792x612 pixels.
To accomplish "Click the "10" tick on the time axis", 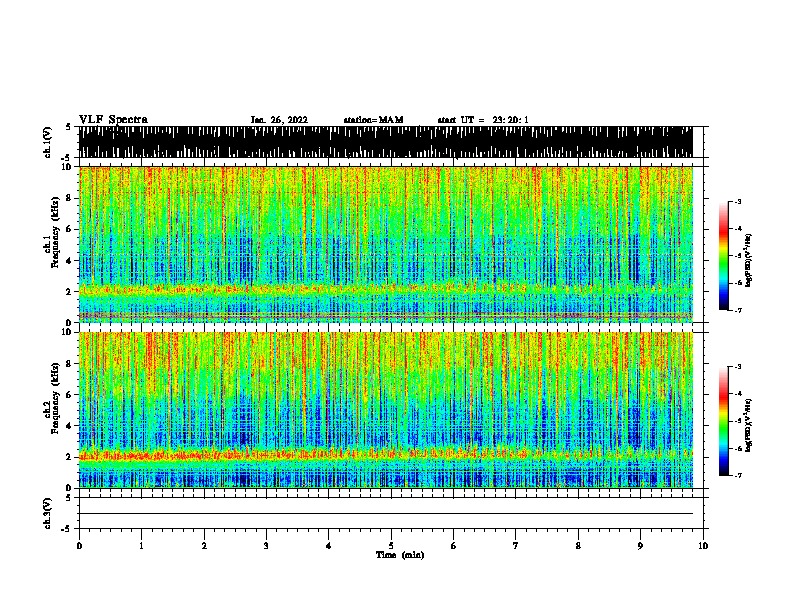I will 703,545.
